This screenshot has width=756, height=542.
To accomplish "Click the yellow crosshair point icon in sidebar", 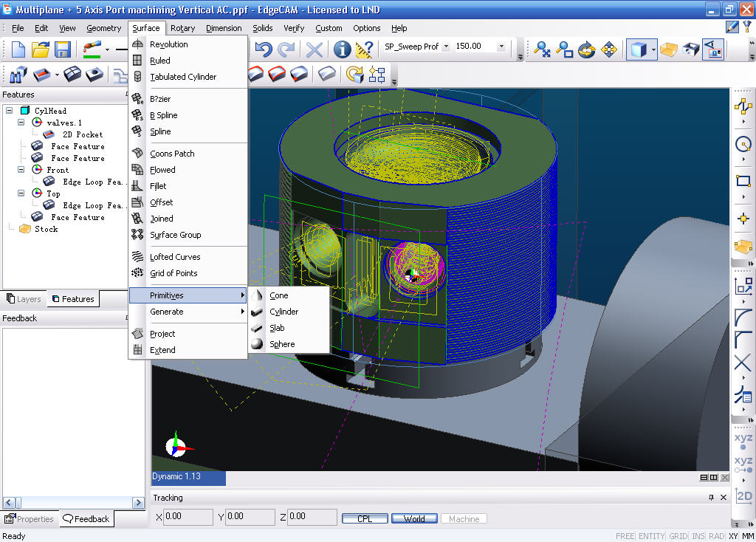I will 743,218.
